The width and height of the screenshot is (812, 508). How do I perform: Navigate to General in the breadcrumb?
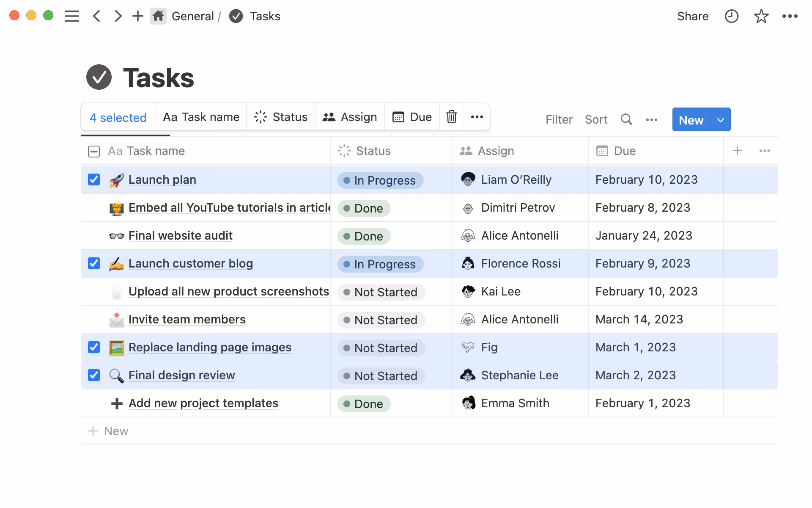193,16
